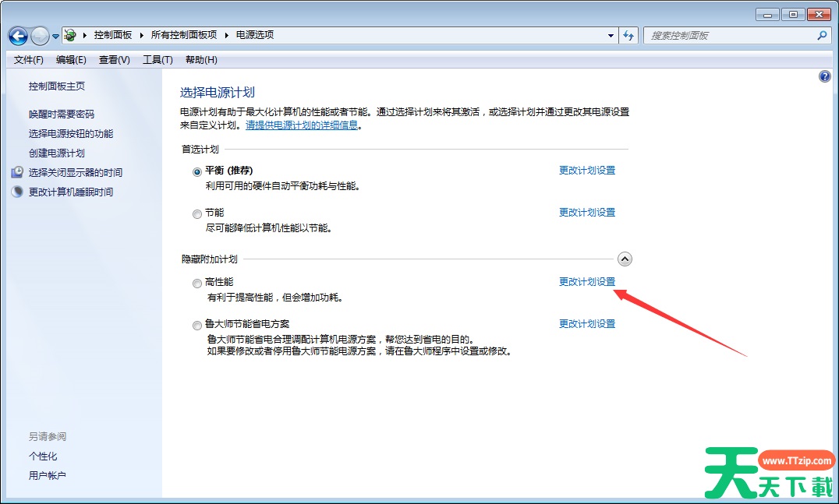Click the refresh button beside the address bar
Screen dimensions: 839x504
tap(629, 36)
